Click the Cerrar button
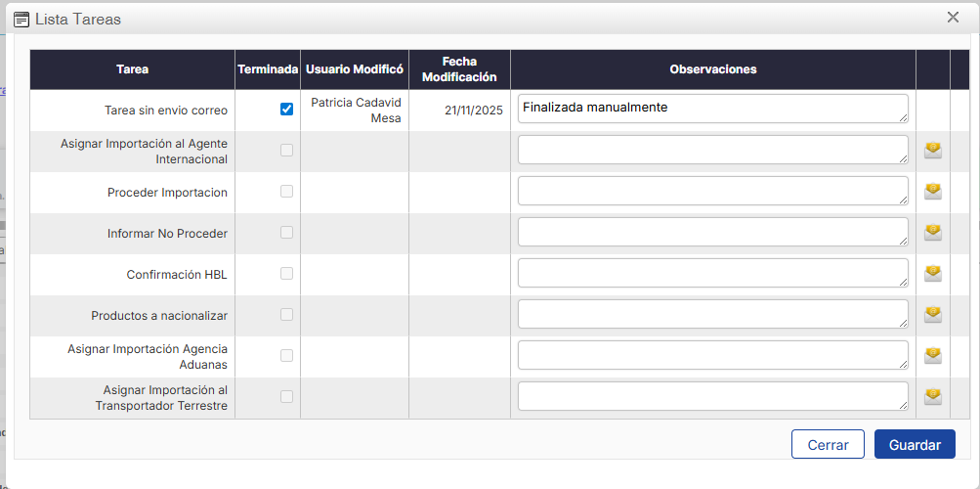The width and height of the screenshot is (980, 489). 828,444
